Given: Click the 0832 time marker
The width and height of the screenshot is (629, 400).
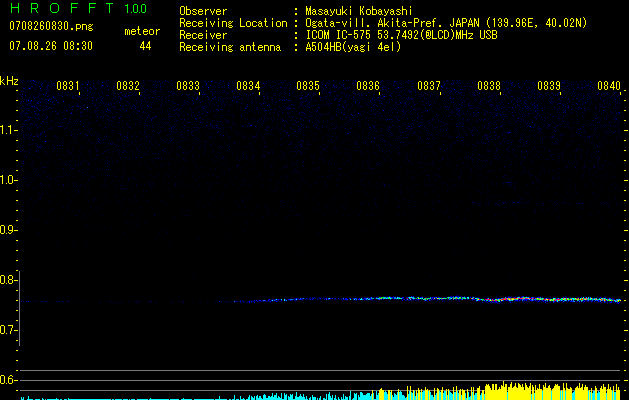Looking at the screenshot, I should point(128,86).
